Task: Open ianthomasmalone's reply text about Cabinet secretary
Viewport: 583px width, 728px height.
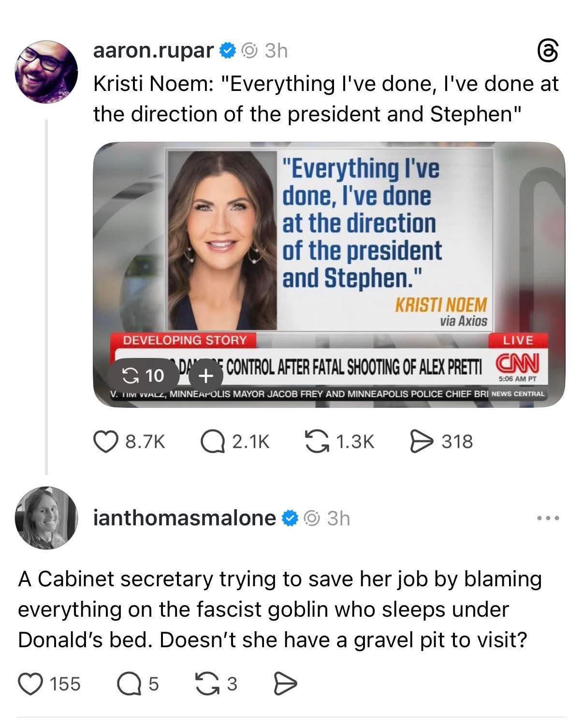Action: pyautogui.click(x=279, y=609)
